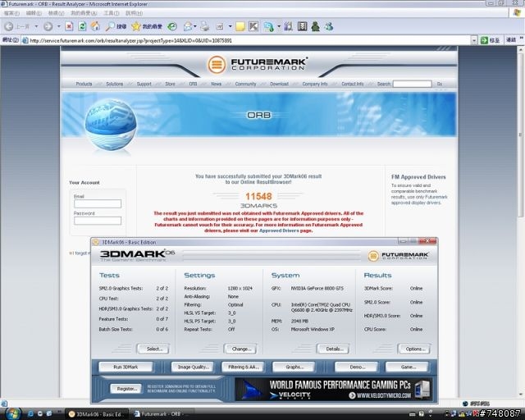Click the orange Futuremark logo emblem

pos(217,64)
